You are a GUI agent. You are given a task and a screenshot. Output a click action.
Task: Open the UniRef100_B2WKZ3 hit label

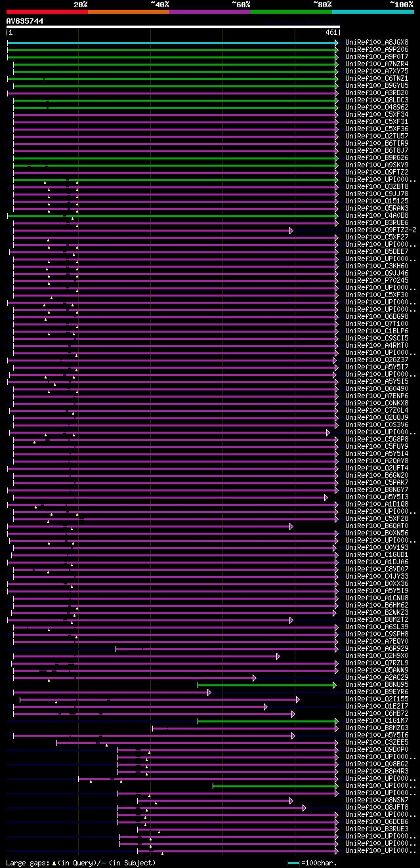pos(377,612)
